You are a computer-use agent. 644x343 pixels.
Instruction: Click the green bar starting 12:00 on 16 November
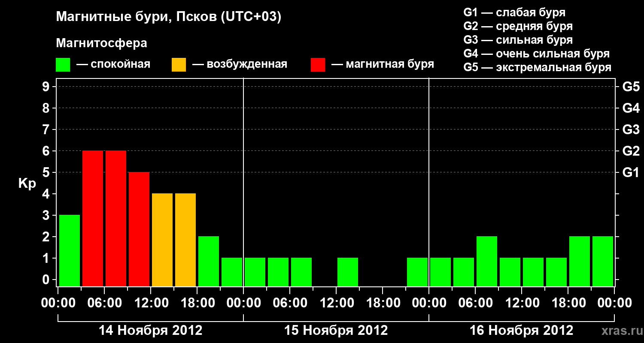click(x=533, y=272)
